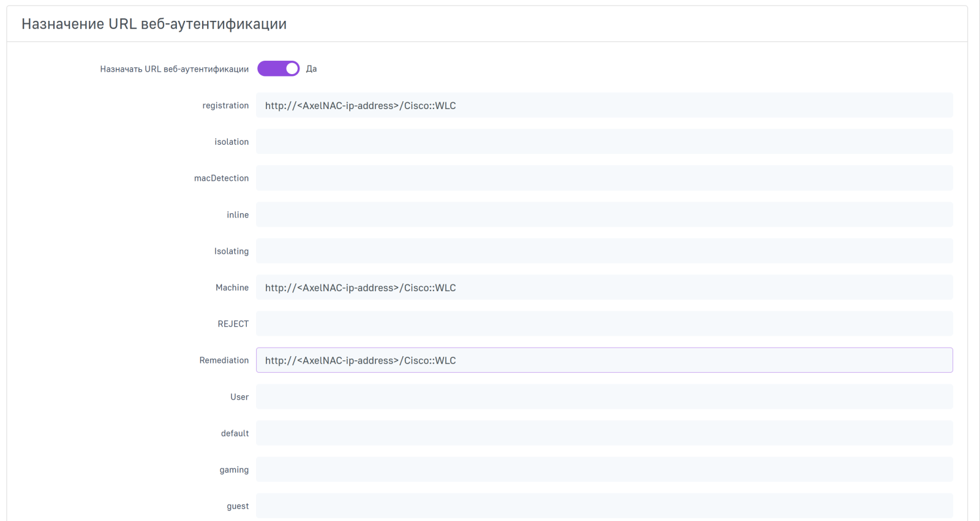Click the Remediation URL input field

[604, 360]
